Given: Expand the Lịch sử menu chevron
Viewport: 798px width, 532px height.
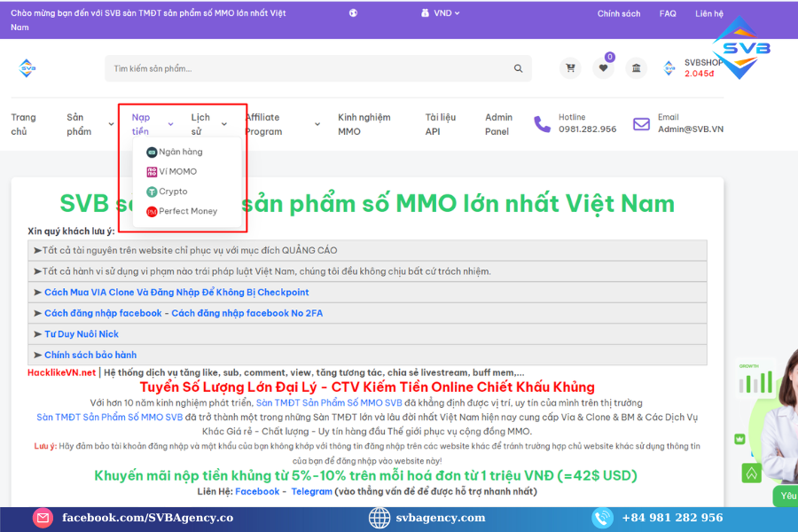Looking at the screenshot, I should tap(224, 124).
